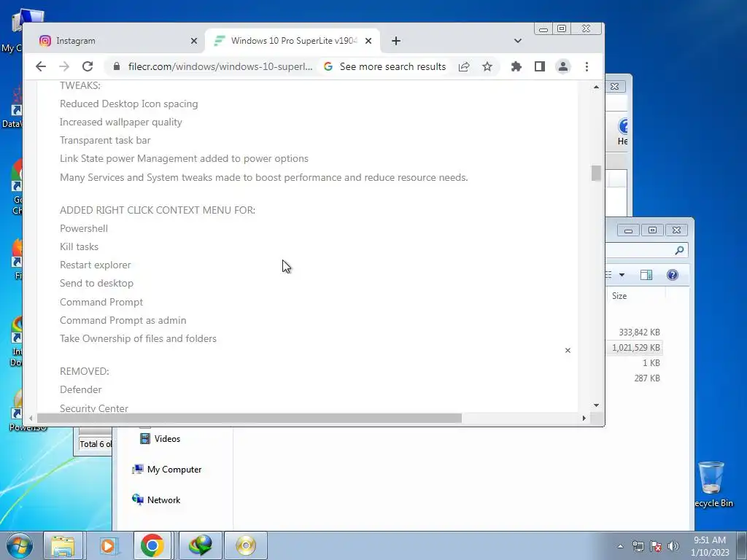The image size is (747, 560).
Task: Click the Chrome forward arrow
Action: point(64,66)
